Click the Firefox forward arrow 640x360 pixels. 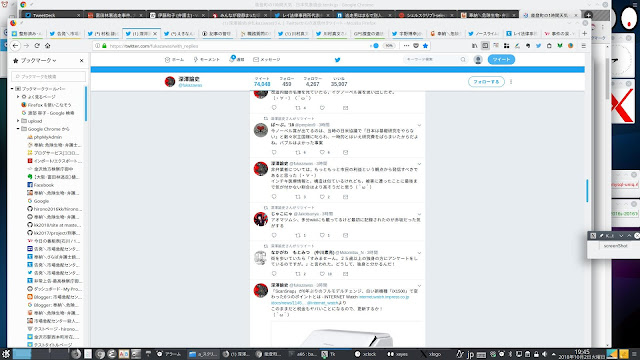click(x=27, y=46)
